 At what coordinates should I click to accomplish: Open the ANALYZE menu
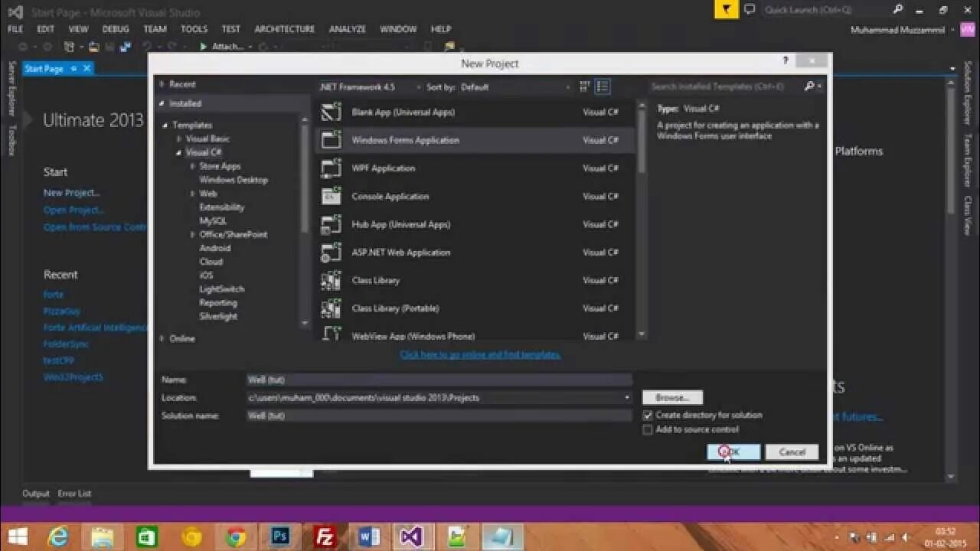348,29
